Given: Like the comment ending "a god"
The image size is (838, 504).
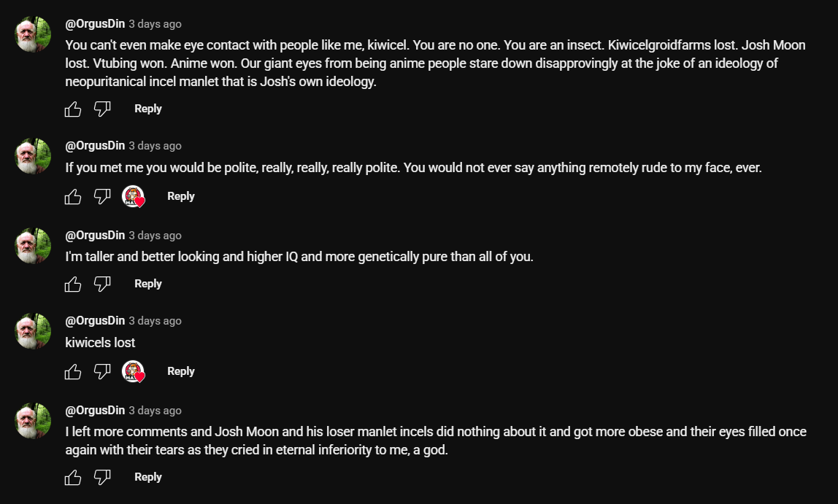Looking at the screenshot, I should click(73, 477).
